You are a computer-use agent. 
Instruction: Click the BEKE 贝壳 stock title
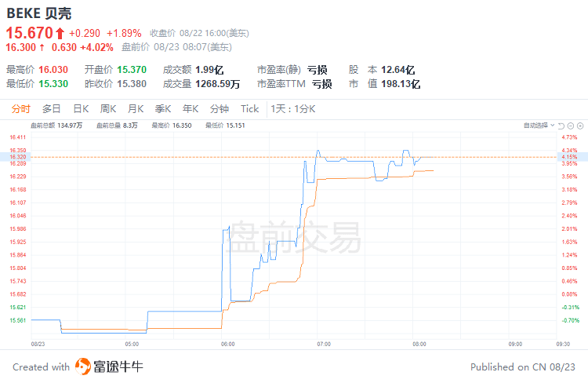click(x=39, y=13)
